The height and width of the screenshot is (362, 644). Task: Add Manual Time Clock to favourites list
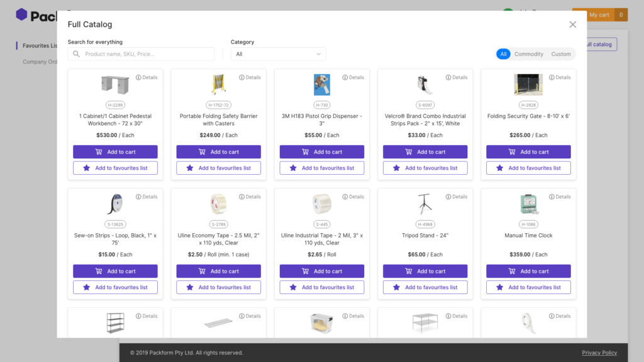pos(528,287)
